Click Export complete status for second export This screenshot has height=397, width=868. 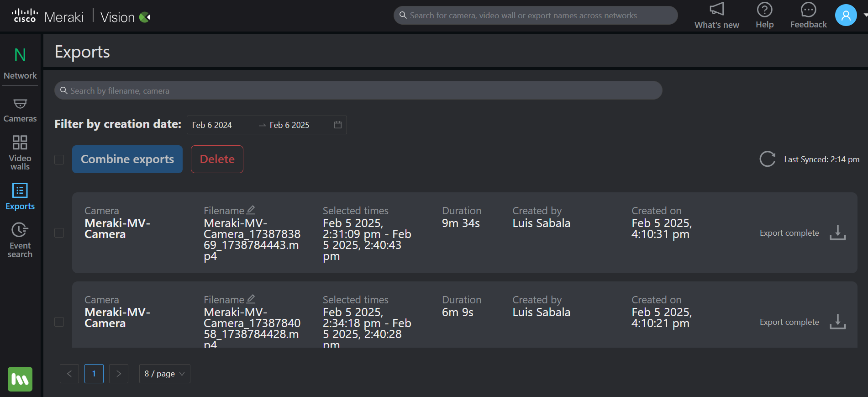[789, 322]
